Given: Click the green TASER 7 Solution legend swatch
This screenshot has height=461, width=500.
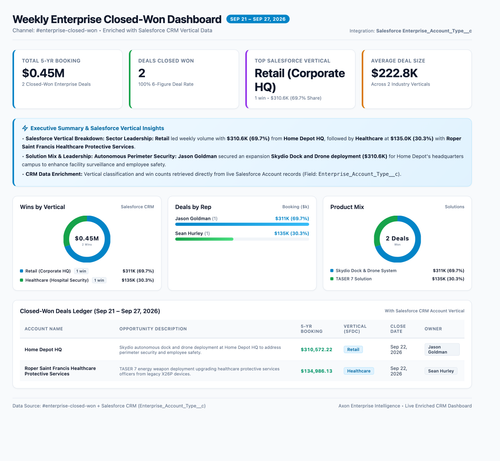Looking at the screenshot, I should (332, 279).
